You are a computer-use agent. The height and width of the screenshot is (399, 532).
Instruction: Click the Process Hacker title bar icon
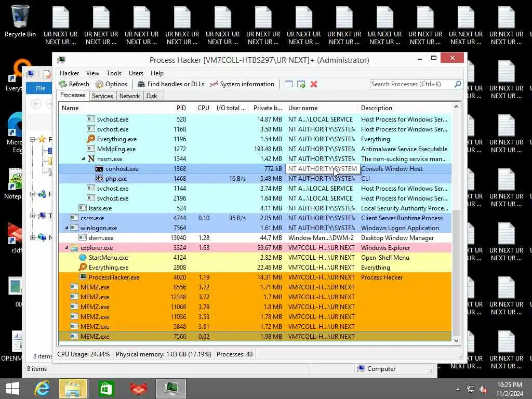(x=61, y=60)
